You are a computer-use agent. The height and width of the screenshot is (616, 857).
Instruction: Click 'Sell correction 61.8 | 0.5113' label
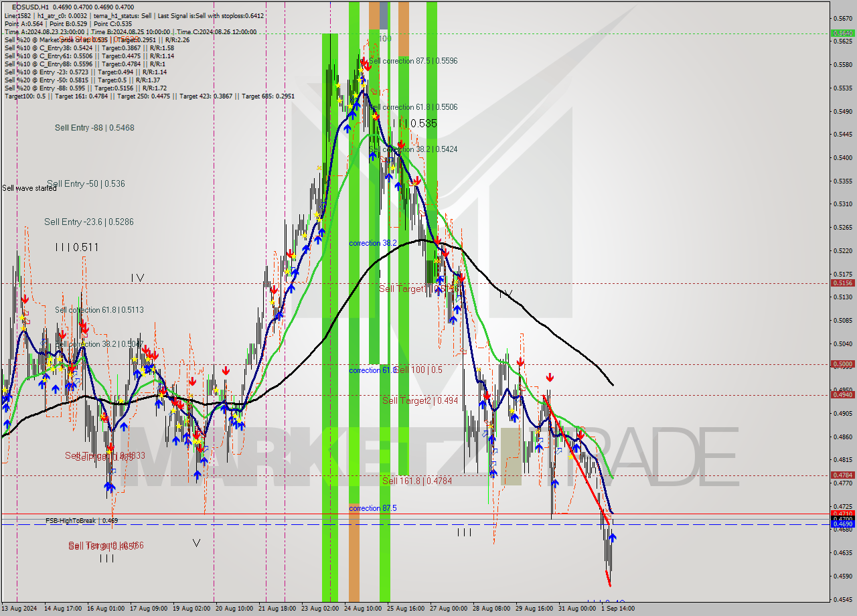point(99,310)
